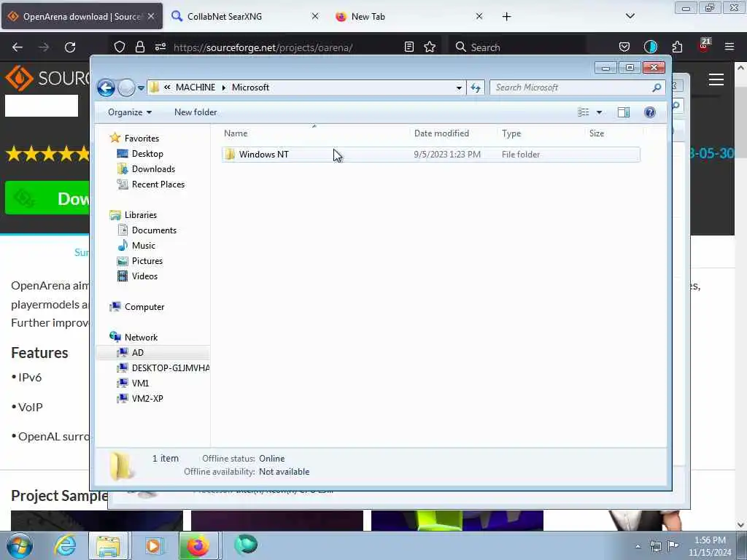Open the Videos library
747x560 pixels.
coord(144,276)
